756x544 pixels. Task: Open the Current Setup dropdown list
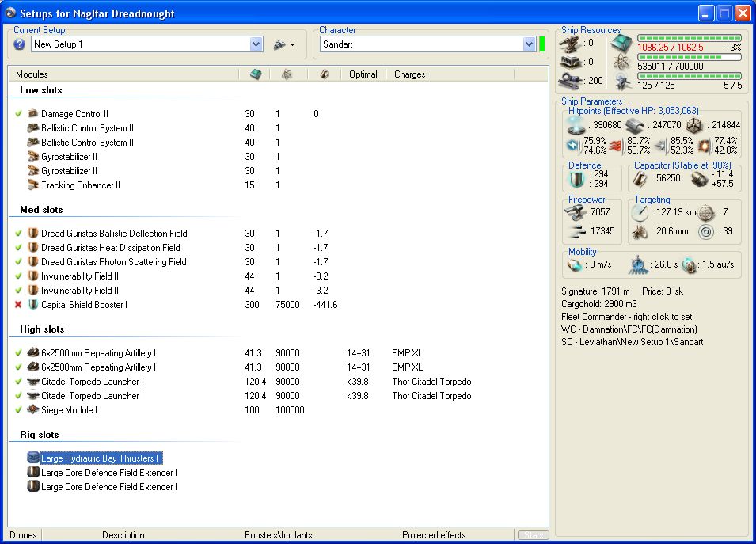[x=256, y=44]
